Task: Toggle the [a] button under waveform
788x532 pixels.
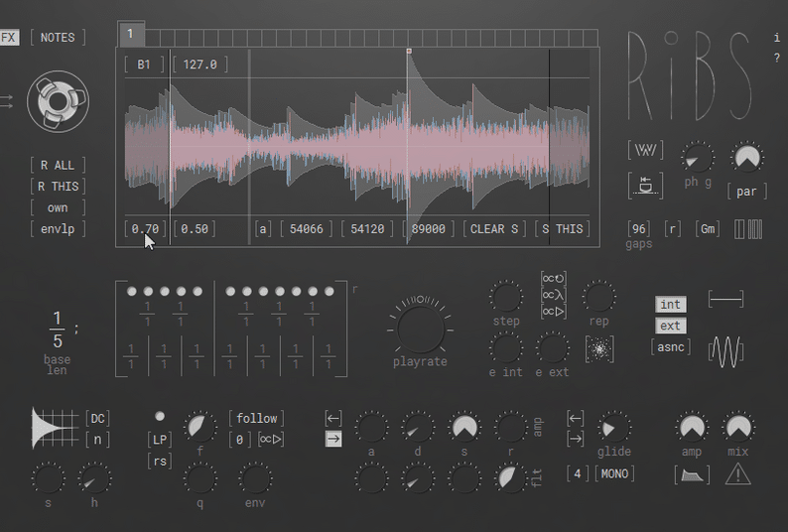Action: (263, 229)
